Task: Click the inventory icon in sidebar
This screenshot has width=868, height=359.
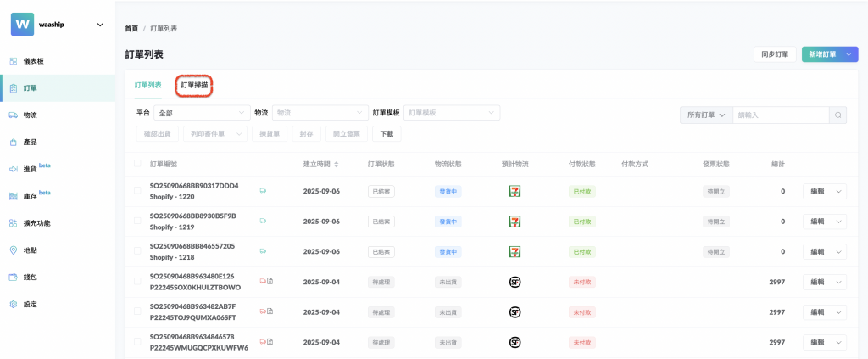Action: 14,196
